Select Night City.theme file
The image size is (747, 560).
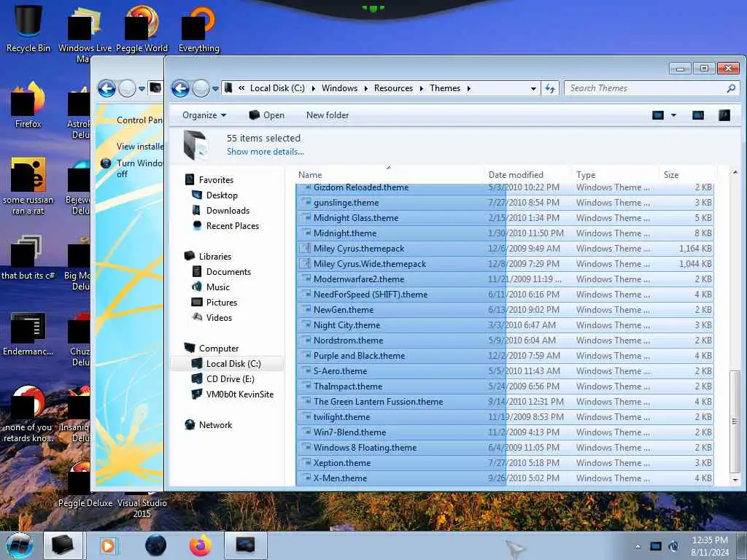pyautogui.click(x=505, y=325)
